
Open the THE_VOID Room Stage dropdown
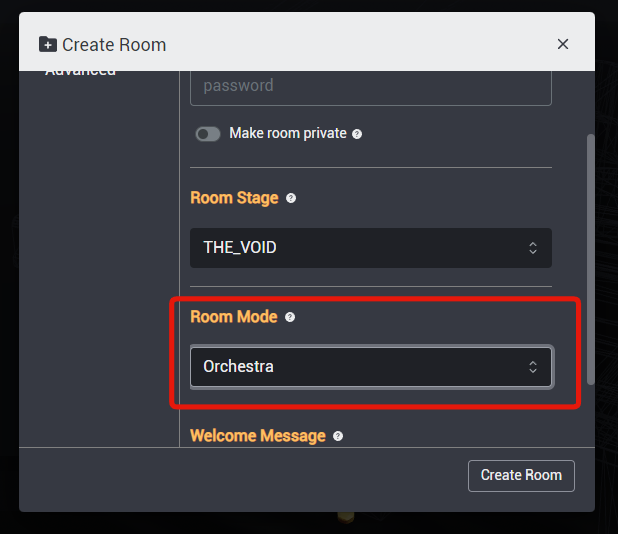click(x=371, y=248)
